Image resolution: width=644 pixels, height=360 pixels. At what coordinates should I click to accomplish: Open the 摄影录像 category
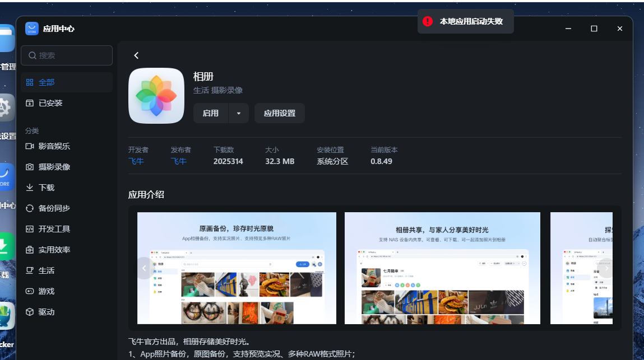click(67, 167)
